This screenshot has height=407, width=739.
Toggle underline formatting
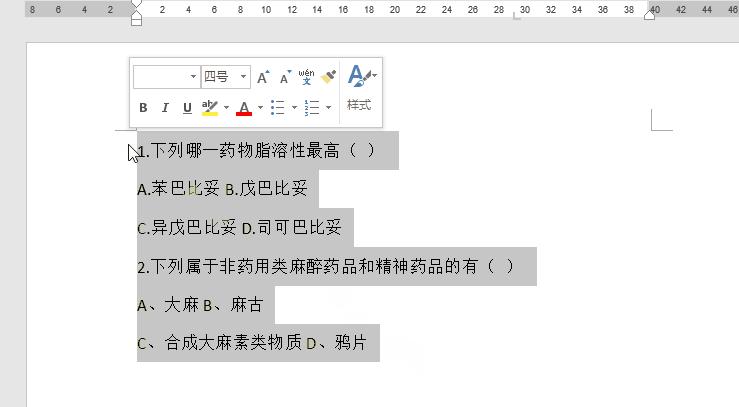tap(187, 108)
